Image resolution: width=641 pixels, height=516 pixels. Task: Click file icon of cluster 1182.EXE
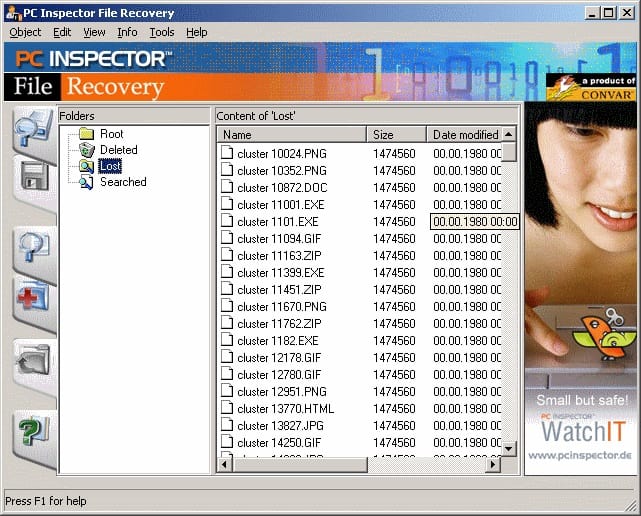click(x=227, y=341)
